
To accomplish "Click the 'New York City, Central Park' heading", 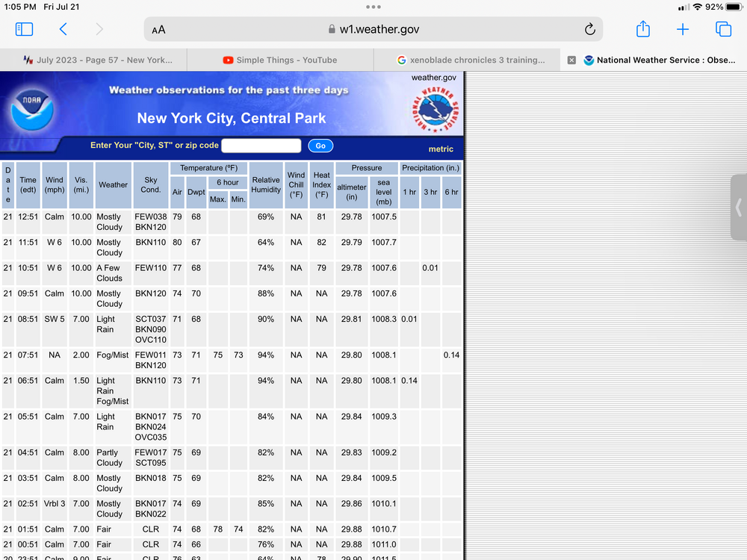I will click(232, 118).
